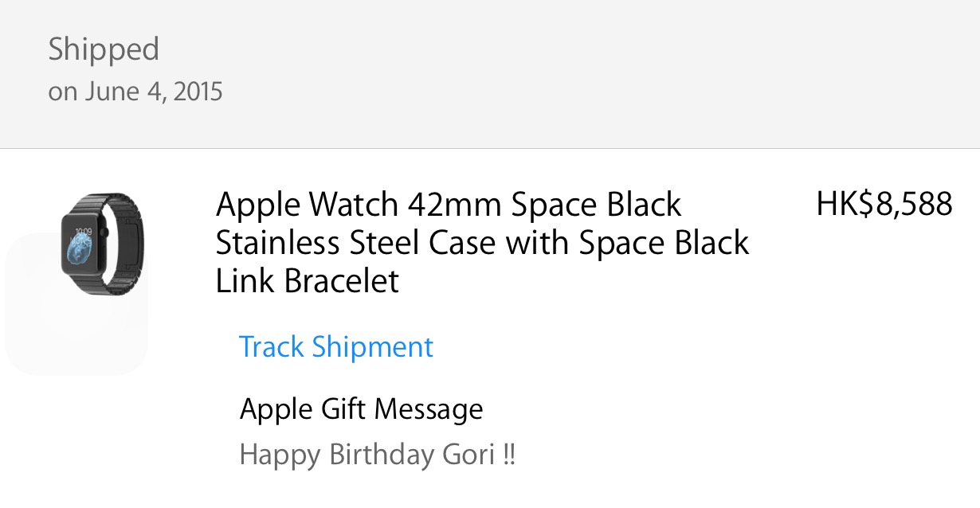Click the double exclamation marks after Gori
Image resolution: width=980 pixels, height=508 pixels.
click(509, 455)
